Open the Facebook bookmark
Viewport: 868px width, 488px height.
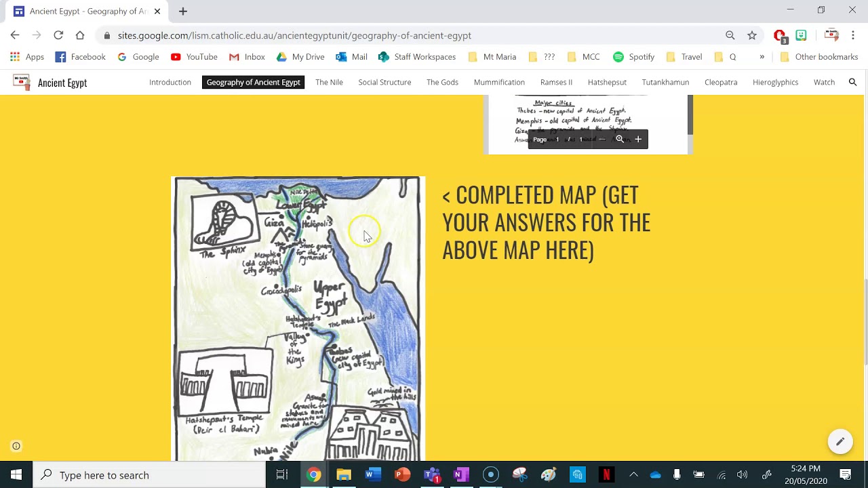pyautogui.click(x=81, y=57)
